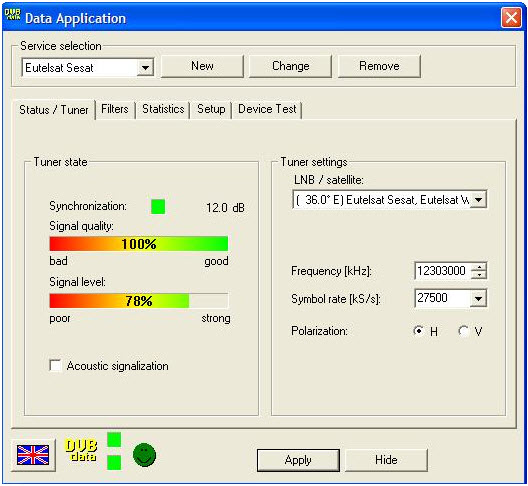Screen dimensions: 528x486
Task: Decrease Frequency with the down spinner arrow
Action: pos(479,275)
